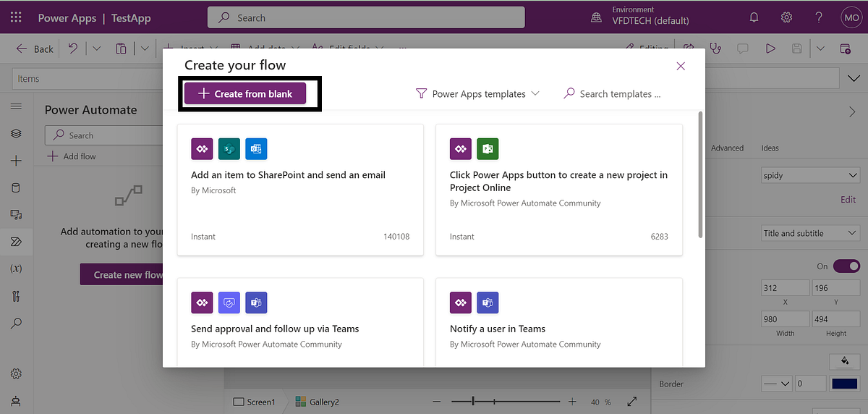Click the zoom in plus button
The image size is (868, 414).
(x=572, y=402)
